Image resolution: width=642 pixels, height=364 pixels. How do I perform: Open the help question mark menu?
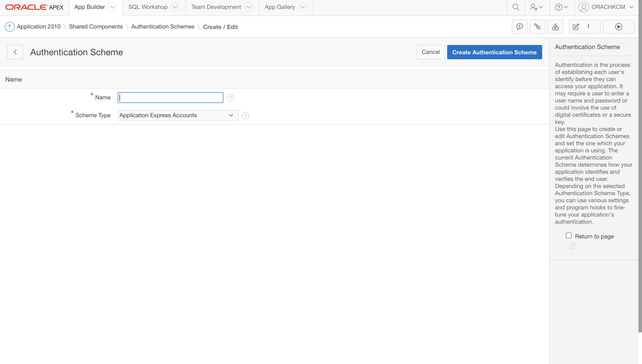(561, 7)
